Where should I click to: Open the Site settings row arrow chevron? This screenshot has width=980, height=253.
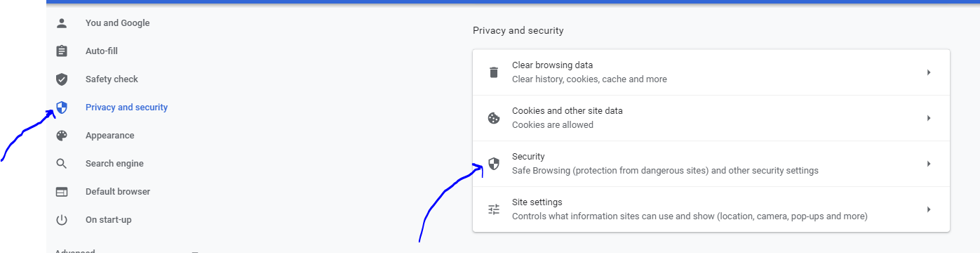coord(929,209)
